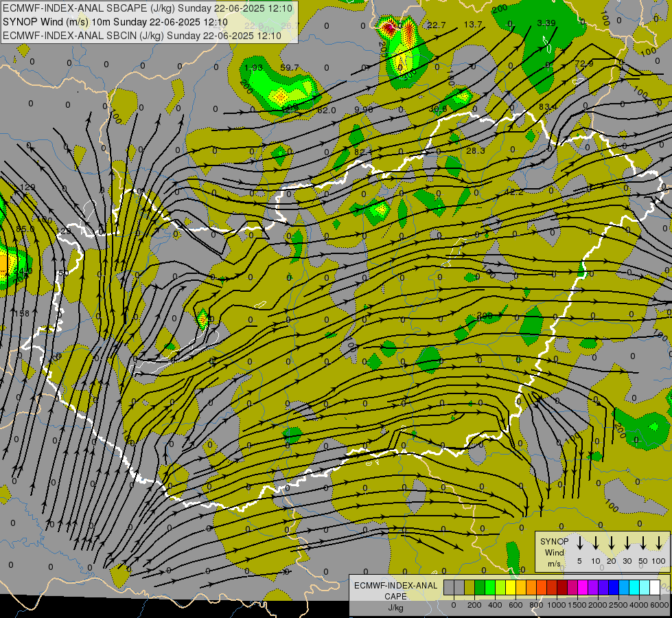Select the olive CAPE swatch before 200
The width and height of the screenshot is (672, 618).
point(470,588)
